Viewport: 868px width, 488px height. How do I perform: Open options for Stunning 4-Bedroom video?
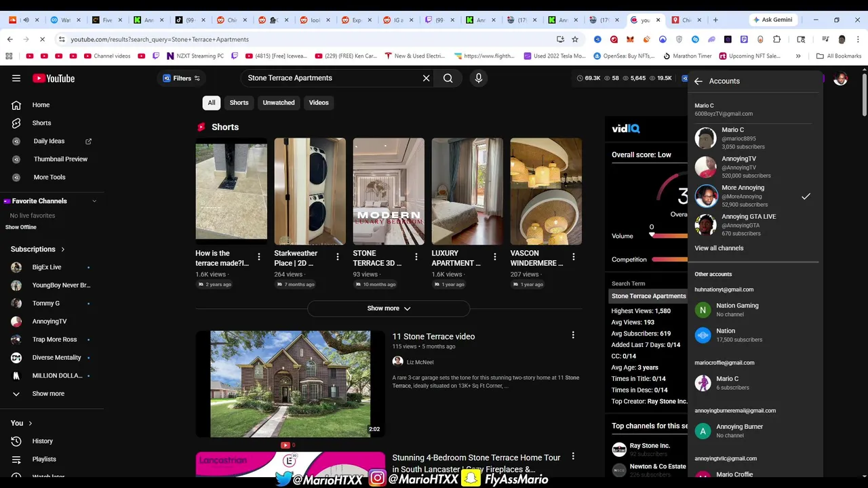coord(573,457)
